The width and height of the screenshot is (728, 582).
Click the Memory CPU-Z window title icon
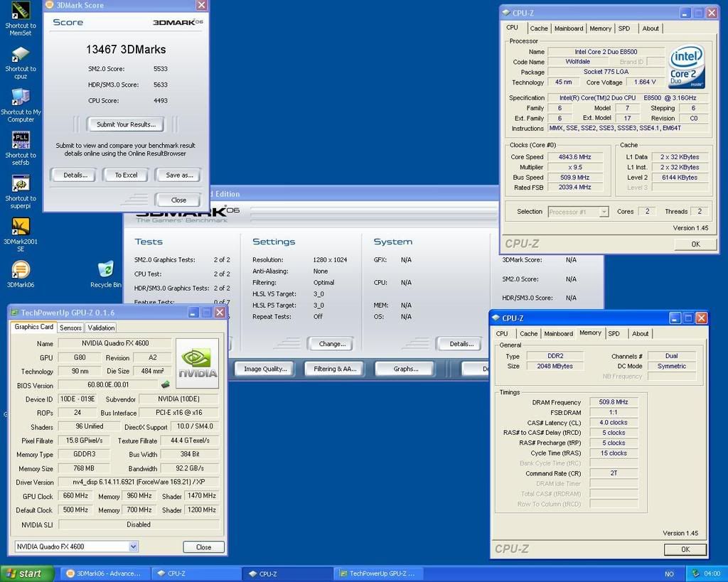(496, 318)
